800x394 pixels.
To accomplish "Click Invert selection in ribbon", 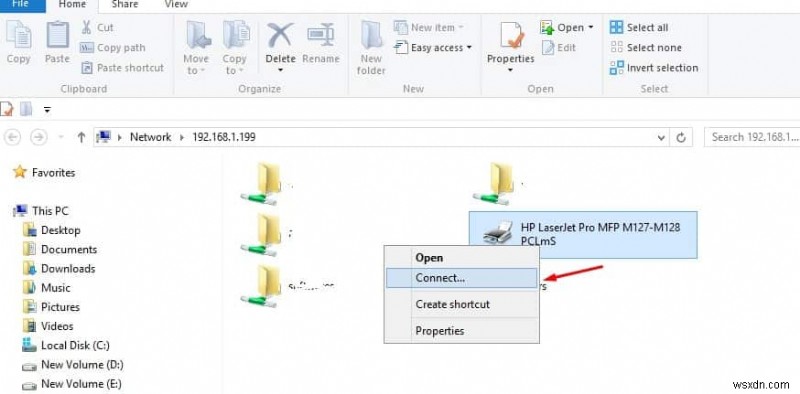I will pos(654,68).
